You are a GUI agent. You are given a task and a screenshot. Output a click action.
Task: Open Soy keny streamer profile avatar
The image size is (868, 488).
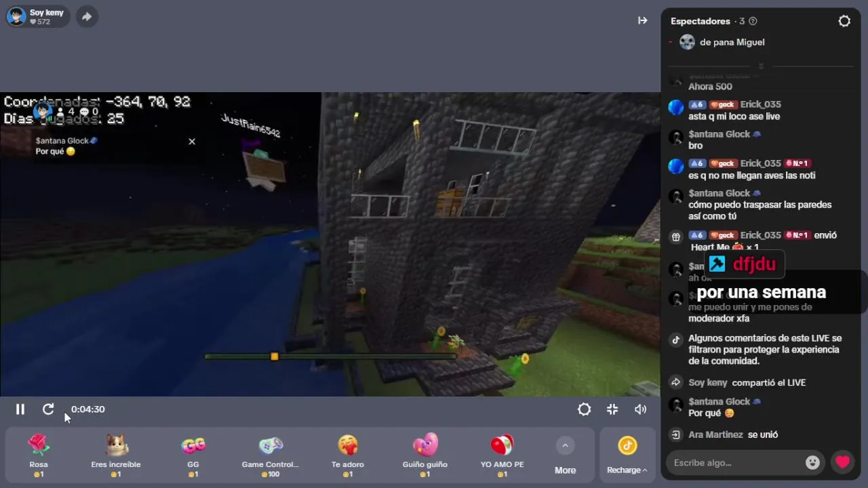pyautogui.click(x=16, y=16)
